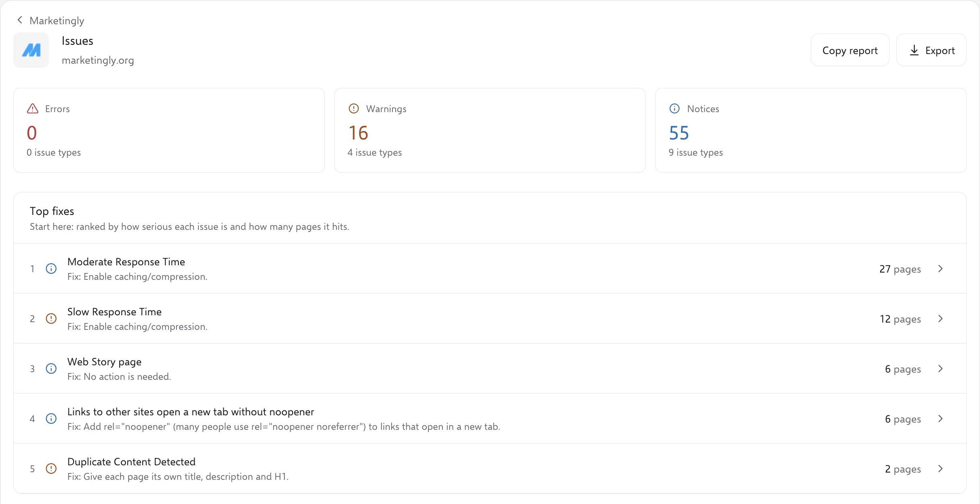Click the 12 pages count

coord(900,319)
